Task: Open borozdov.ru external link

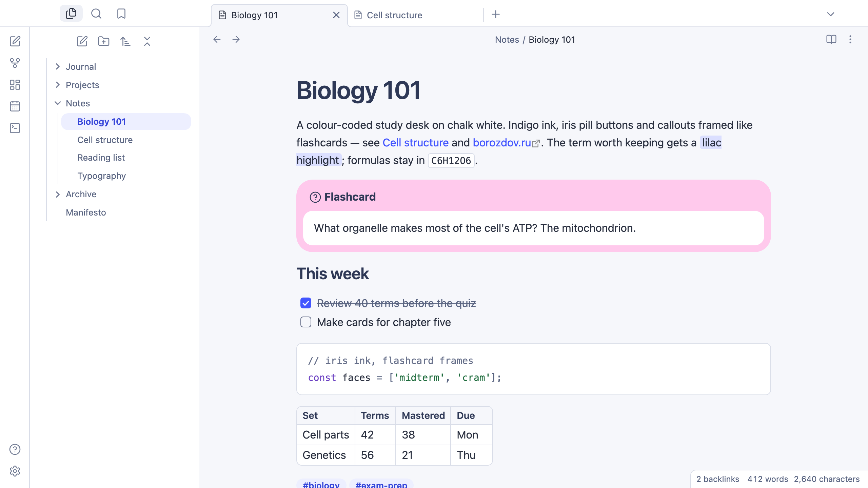Action: point(506,143)
